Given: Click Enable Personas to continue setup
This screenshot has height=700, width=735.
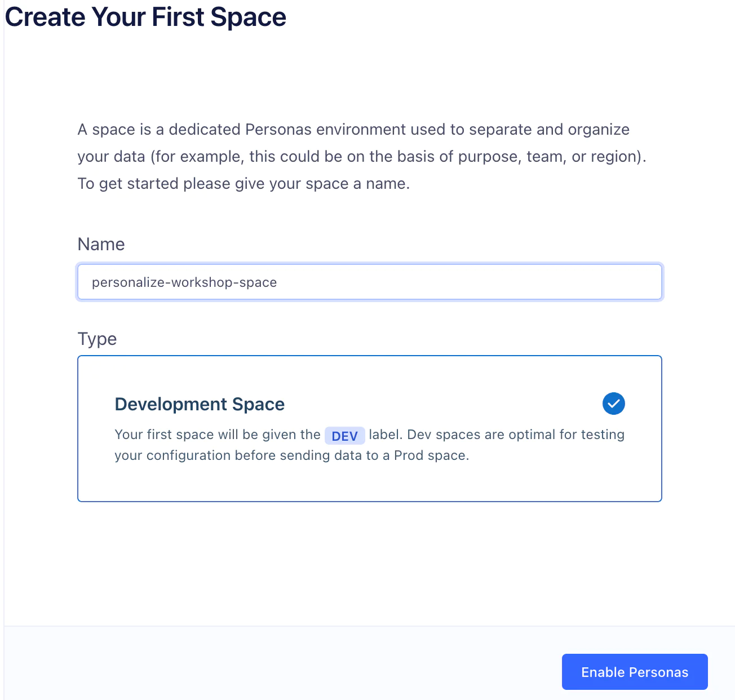Looking at the screenshot, I should (634, 672).
